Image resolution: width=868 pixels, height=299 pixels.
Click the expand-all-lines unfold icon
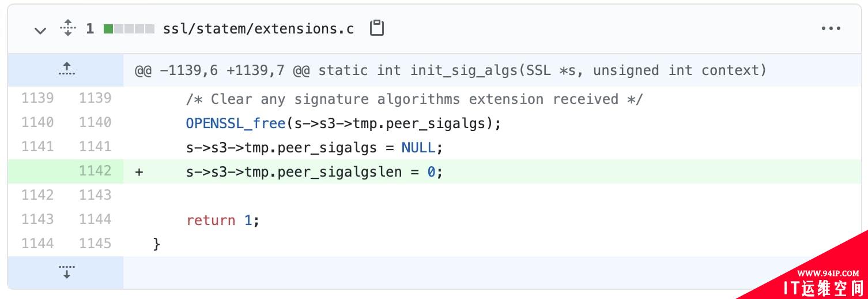(68, 28)
